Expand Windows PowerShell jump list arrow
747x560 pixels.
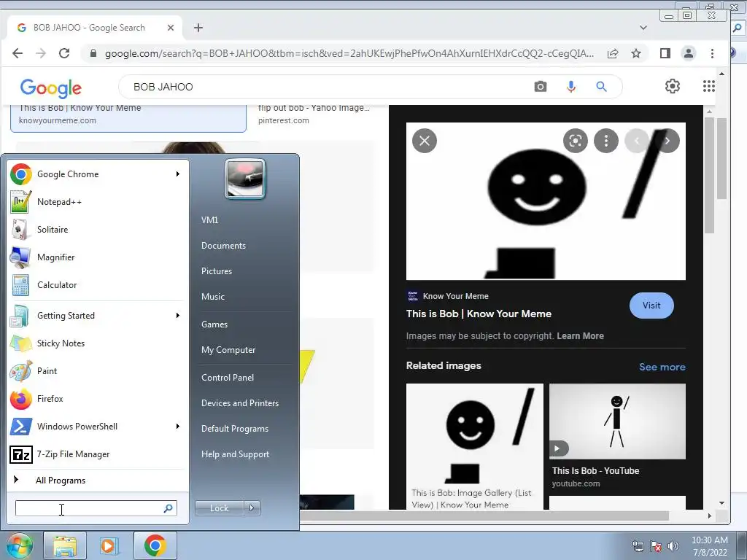178,426
